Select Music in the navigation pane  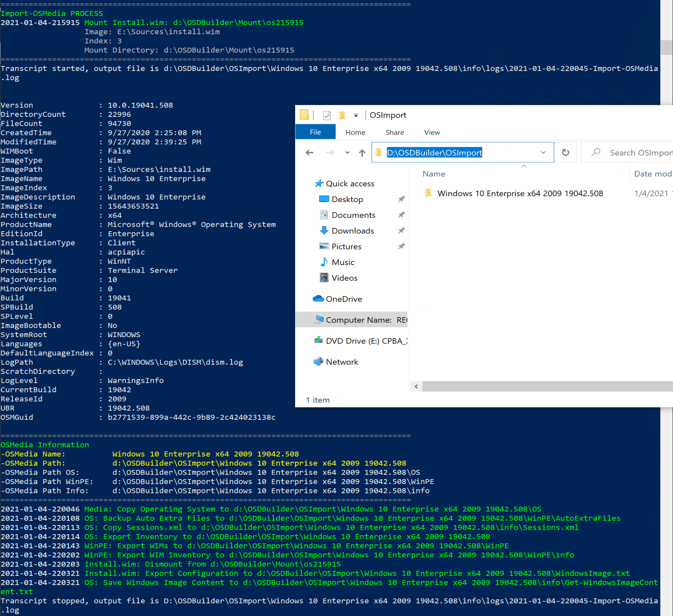pos(343,262)
